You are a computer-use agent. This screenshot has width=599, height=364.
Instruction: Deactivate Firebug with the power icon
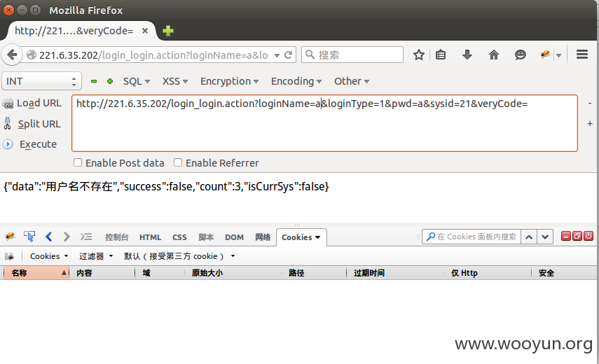tap(588, 236)
